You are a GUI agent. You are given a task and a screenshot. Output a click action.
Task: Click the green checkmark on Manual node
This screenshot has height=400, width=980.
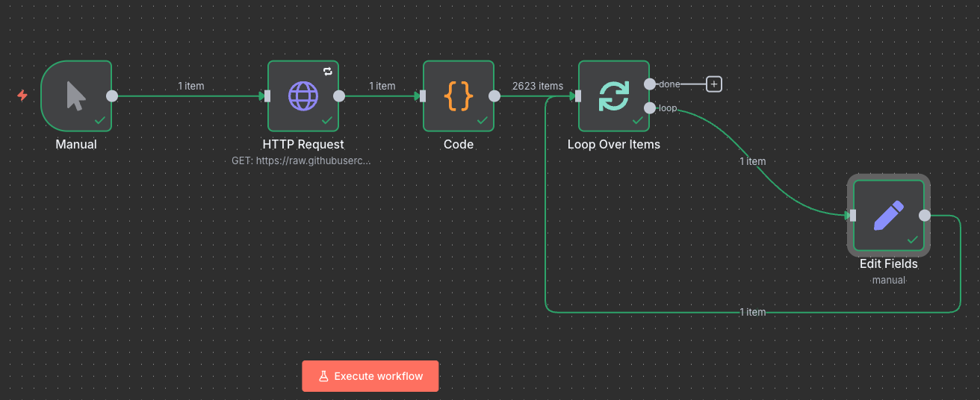pos(99,120)
